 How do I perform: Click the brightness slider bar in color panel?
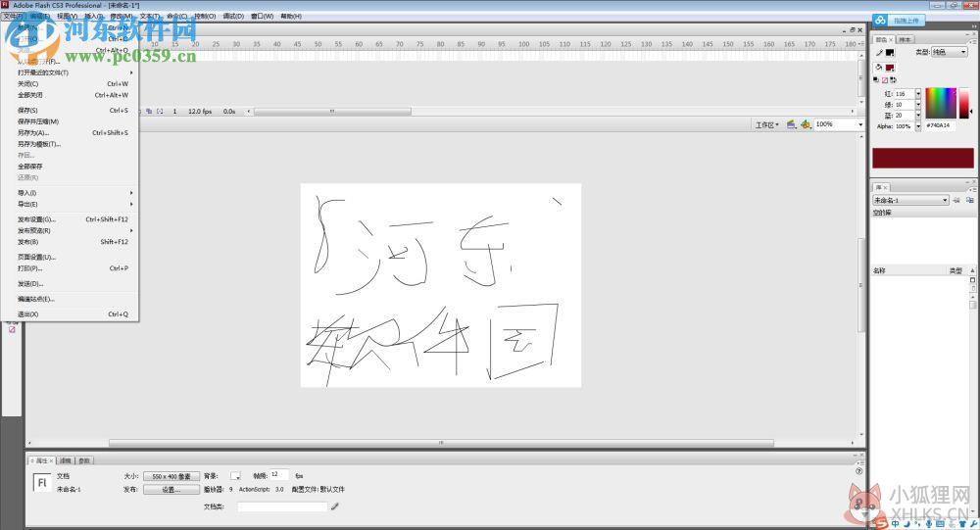pyautogui.click(x=964, y=103)
